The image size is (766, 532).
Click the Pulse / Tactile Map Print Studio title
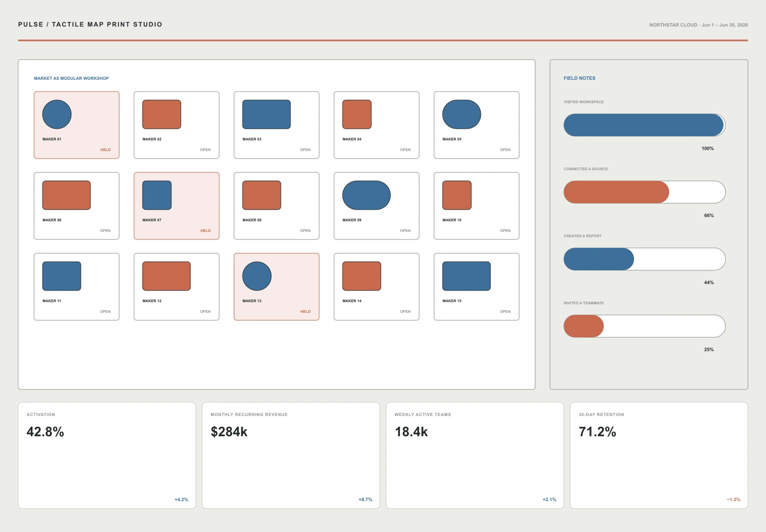pyautogui.click(x=90, y=24)
